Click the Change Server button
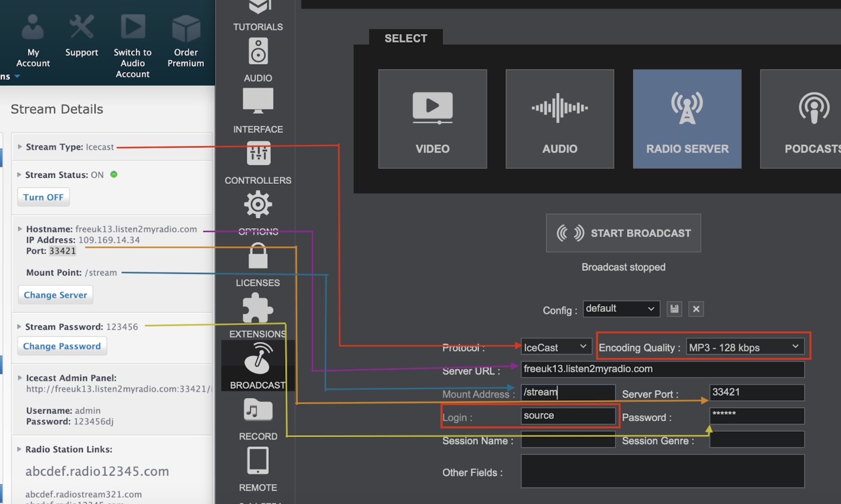The width and height of the screenshot is (841, 504). (x=55, y=295)
